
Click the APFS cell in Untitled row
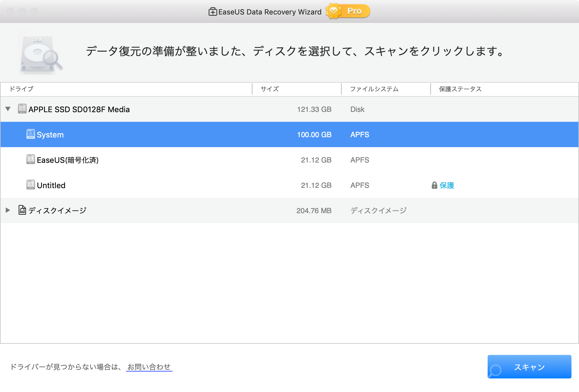click(x=360, y=185)
